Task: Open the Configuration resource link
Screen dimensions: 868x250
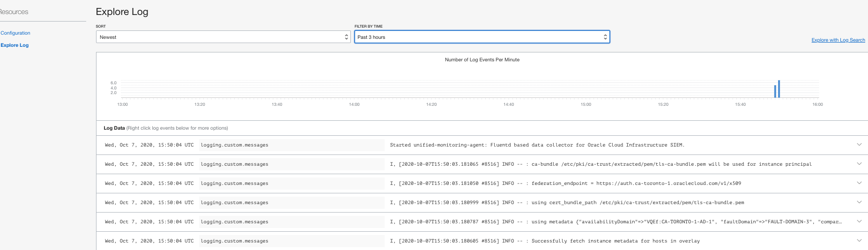Action: (15, 33)
